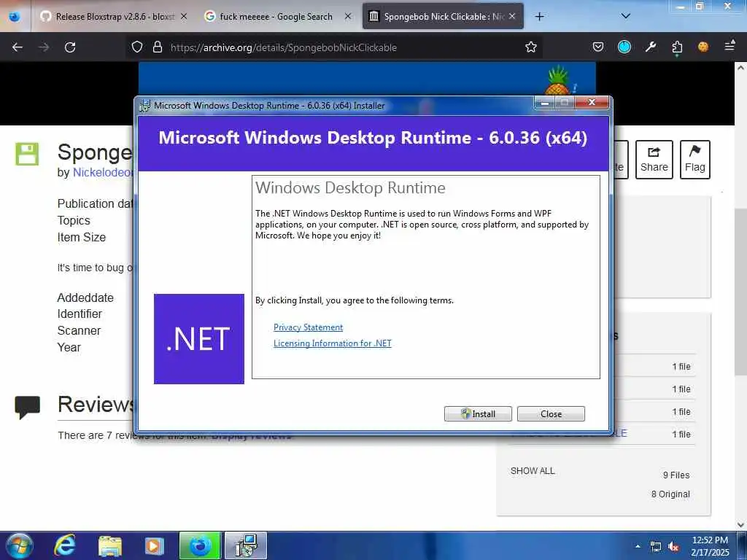Open the Privacy Statement link
Screen dimensions: 747x560
tap(309, 327)
